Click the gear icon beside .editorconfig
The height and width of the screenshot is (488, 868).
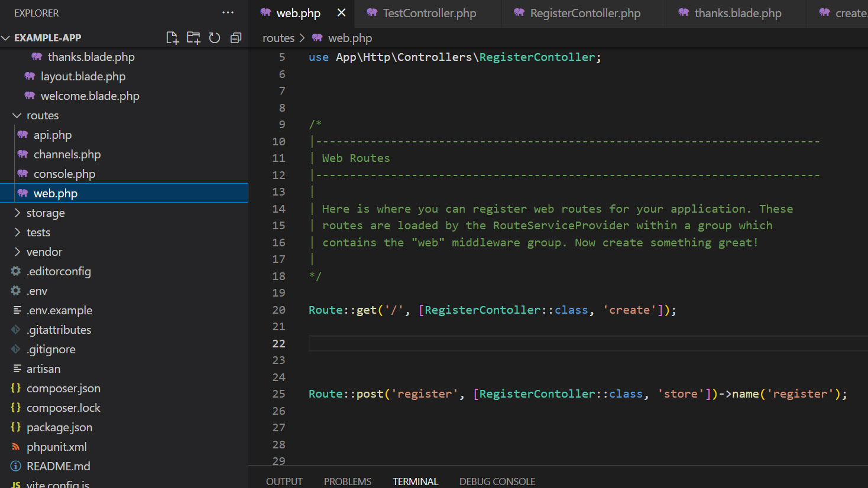coord(16,271)
